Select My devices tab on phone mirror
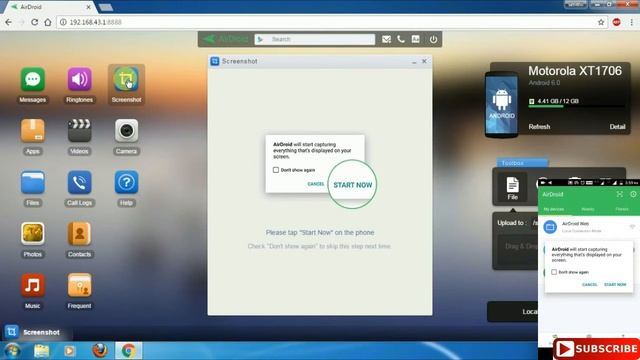The height and width of the screenshot is (360, 640). 553,209
